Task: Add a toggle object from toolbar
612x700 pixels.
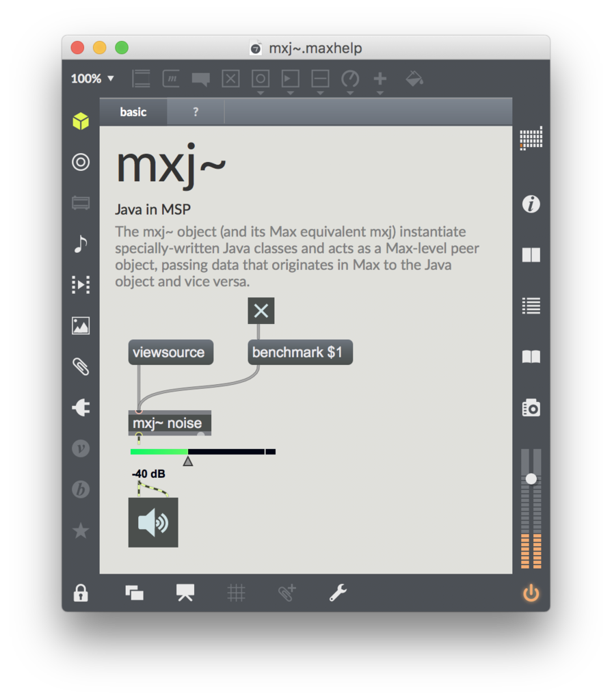Action: pos(230,79)
